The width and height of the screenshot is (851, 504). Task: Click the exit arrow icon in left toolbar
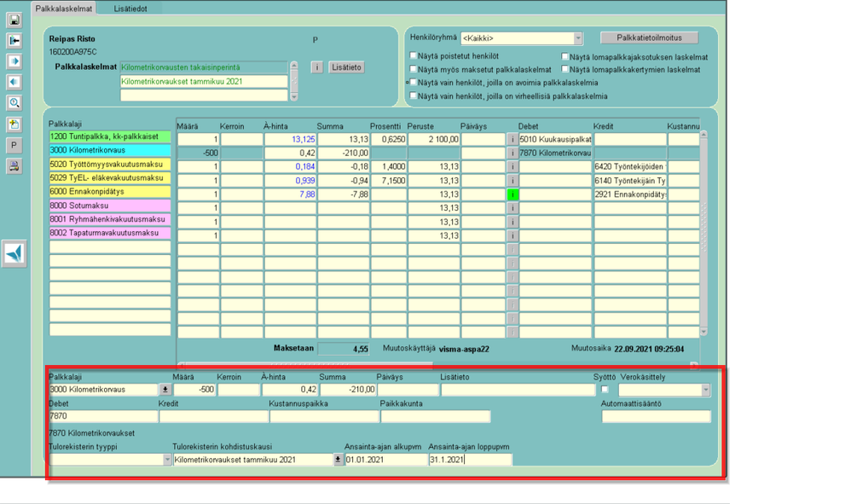(14, 41)
